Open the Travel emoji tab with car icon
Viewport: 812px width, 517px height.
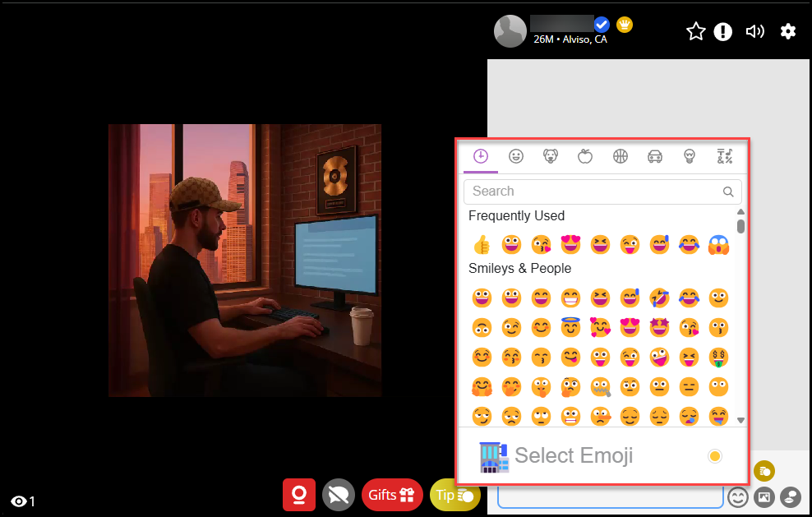click(x=654, y=156)
